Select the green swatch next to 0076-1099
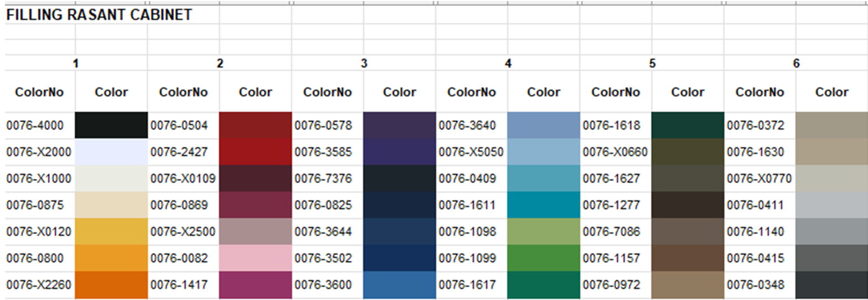868x300 pixels. click(543, 258)
